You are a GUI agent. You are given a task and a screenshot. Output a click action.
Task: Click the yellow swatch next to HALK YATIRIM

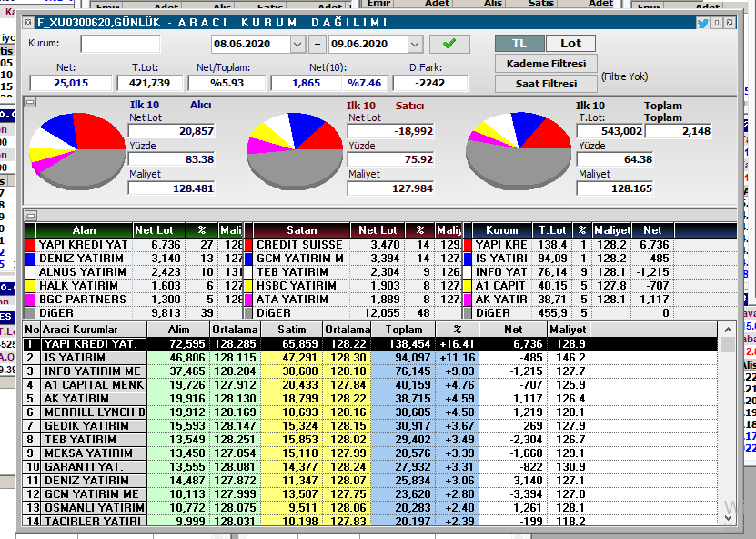(30, 286)
